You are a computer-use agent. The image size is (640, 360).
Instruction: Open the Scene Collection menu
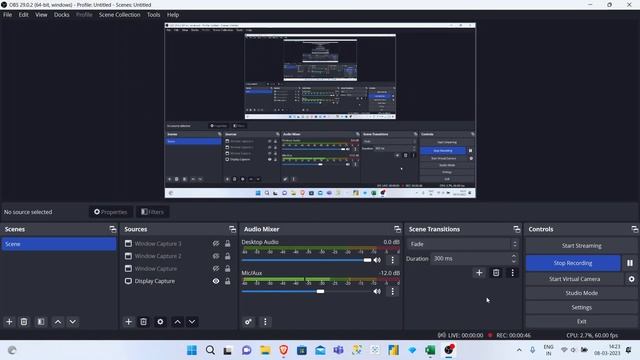tap(120, 15)
